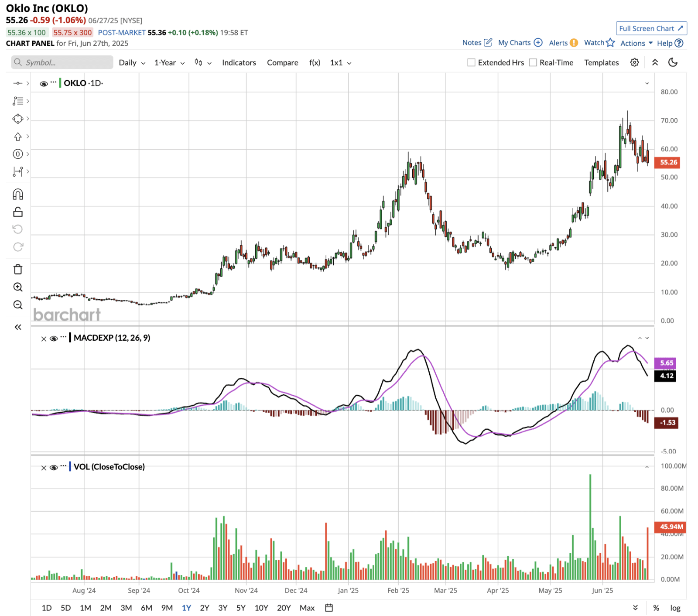
Task: Open the Indicators menu
Action: [239, 62]
